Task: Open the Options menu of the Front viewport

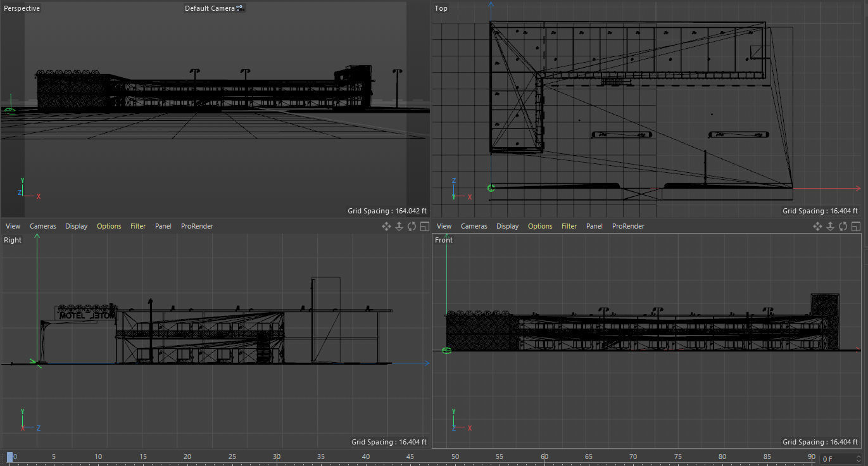Action: pos(540,226)
